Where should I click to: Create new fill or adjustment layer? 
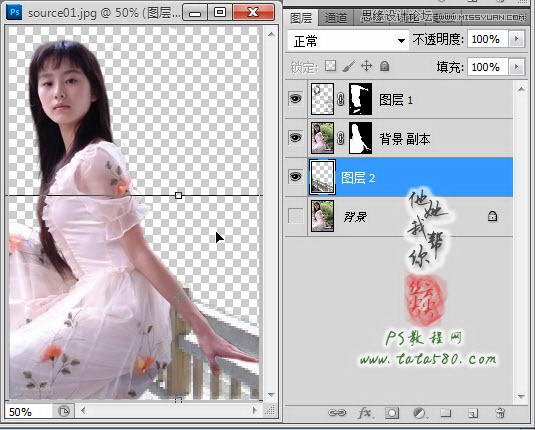point(419,413)
